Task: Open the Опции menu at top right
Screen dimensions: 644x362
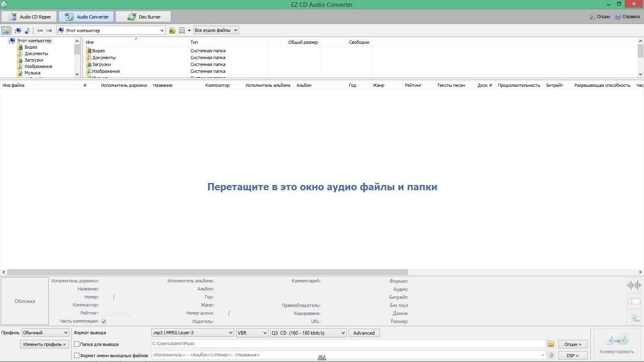Action: [x=600, y=16]
